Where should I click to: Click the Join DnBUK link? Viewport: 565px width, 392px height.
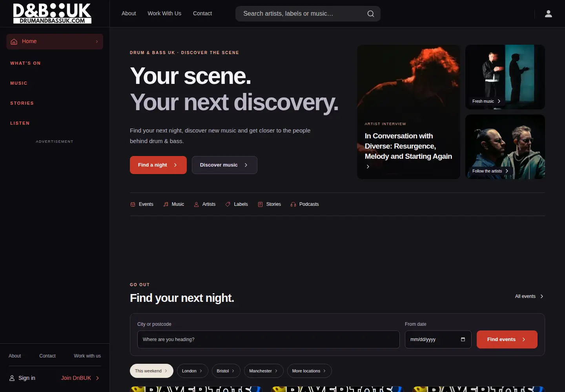pyautogui.click(x=80, y=378)
